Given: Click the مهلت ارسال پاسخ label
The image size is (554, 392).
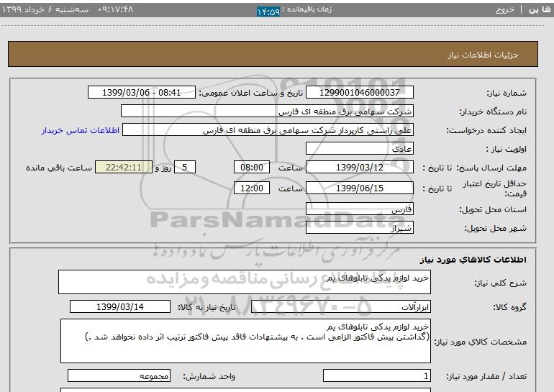Looking at the screenshot, I should tap(493, 168).
